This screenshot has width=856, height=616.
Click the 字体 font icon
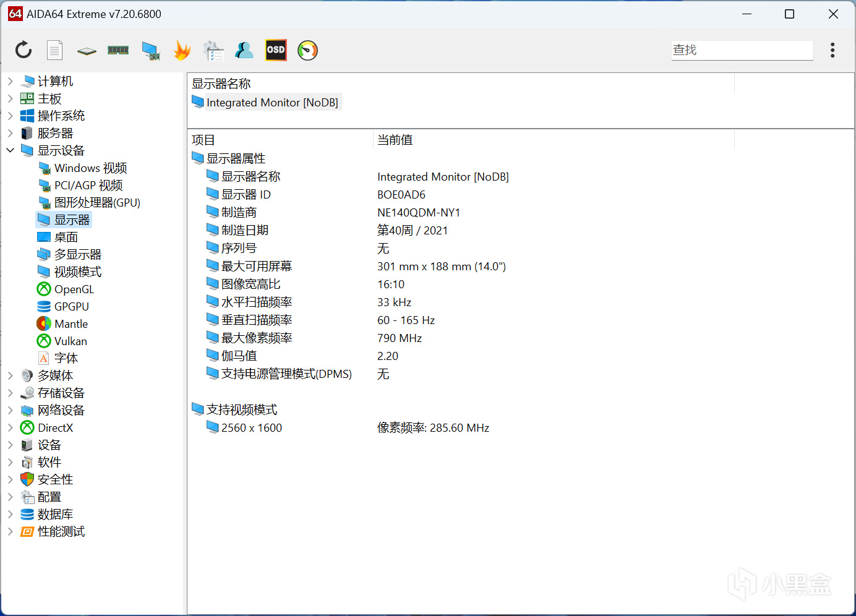(x=44, y=358)
